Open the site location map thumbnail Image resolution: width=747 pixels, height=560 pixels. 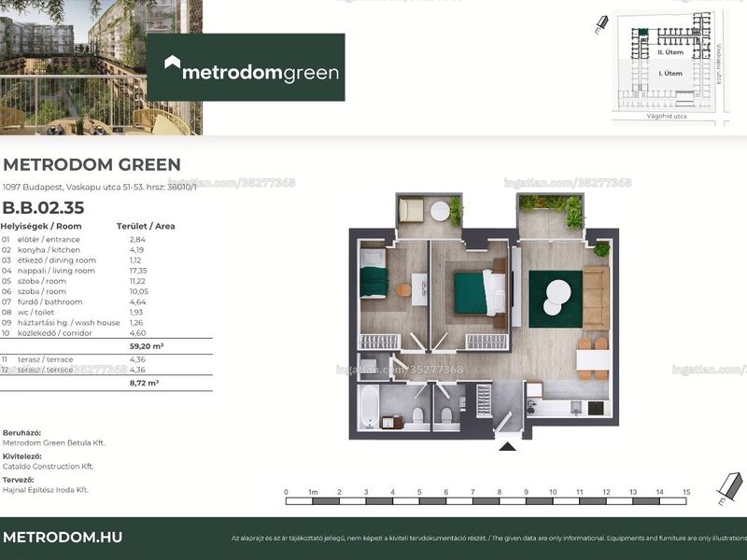[x=671, y=66]
